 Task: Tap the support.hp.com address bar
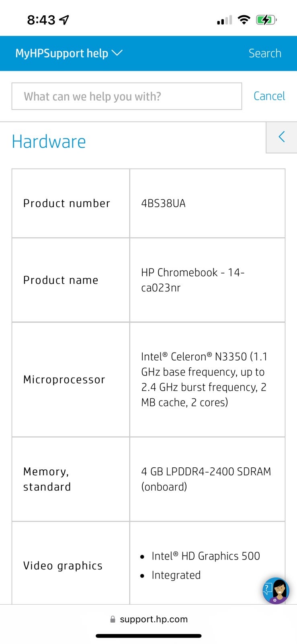pos(149,619)
